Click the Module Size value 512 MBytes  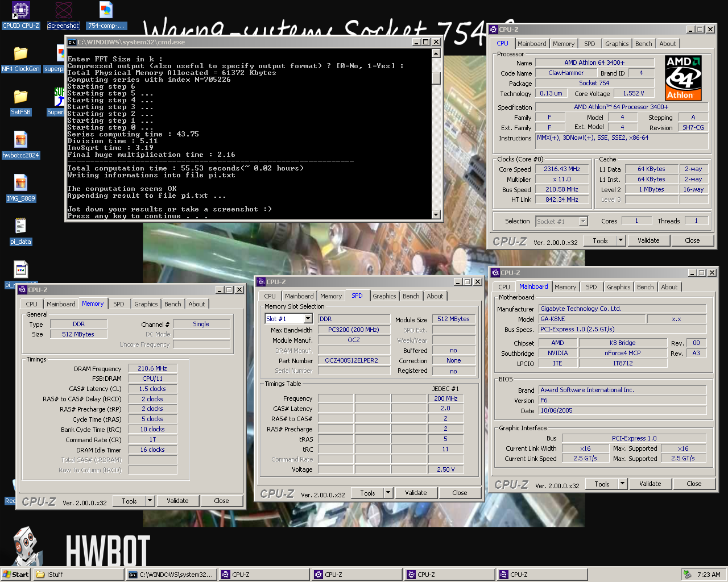click(x=454, y=319)
